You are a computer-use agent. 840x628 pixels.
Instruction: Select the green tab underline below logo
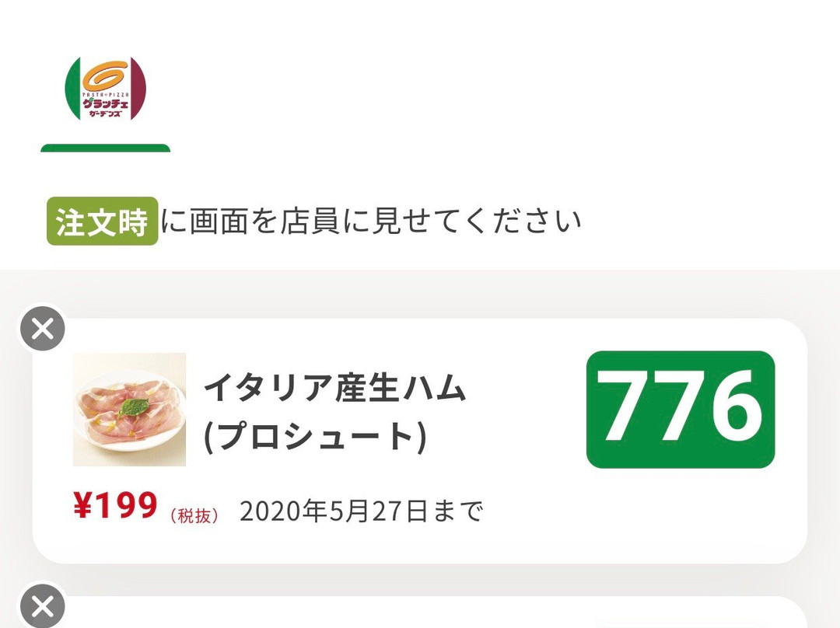tap(106, 148)
